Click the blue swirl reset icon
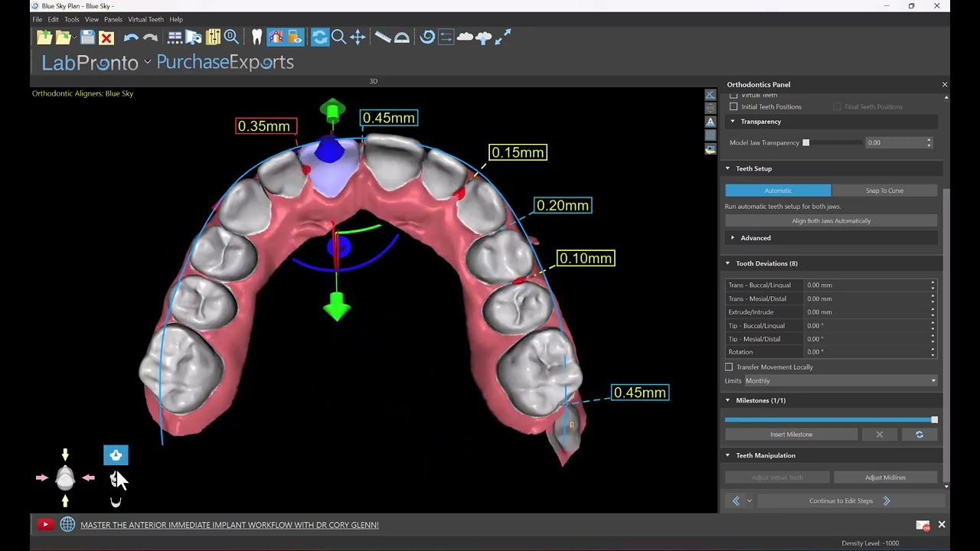Viewport: 980px width, 551px height. [427, 37]
